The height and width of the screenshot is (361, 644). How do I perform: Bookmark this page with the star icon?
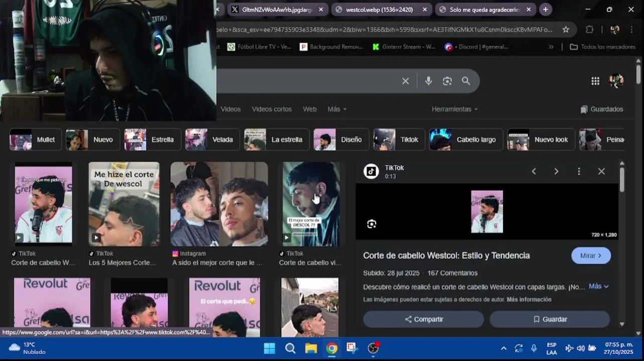point(566,30)
